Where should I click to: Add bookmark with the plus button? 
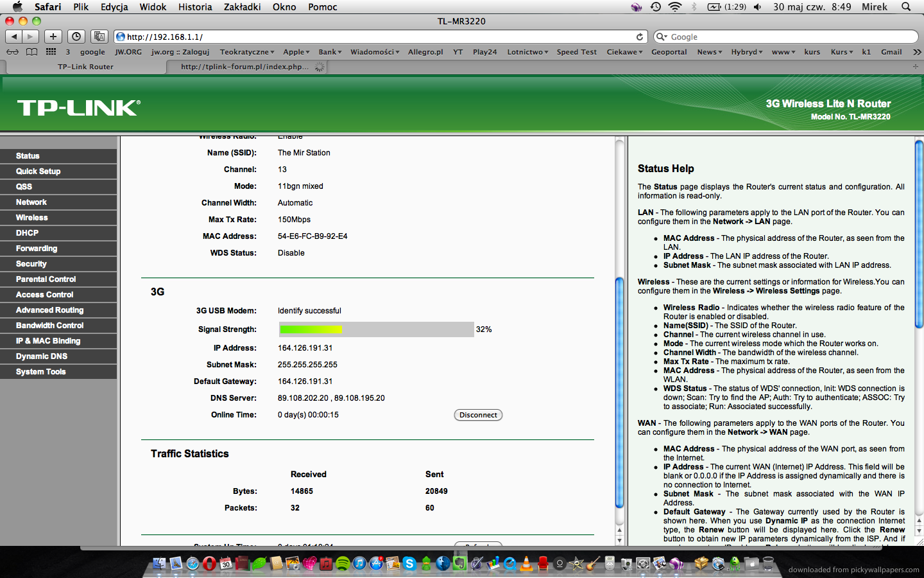tap(53, 37)
